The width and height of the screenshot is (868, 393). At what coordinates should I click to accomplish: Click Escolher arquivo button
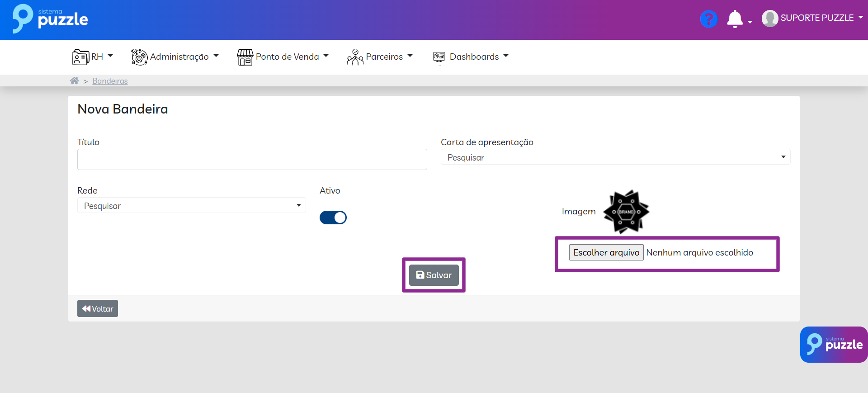(x=606, y=252)
